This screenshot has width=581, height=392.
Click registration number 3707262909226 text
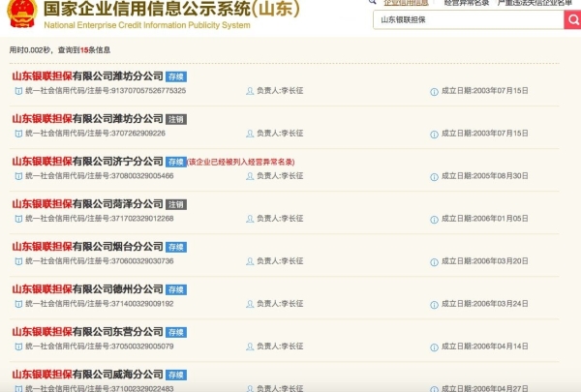[138, 134]
